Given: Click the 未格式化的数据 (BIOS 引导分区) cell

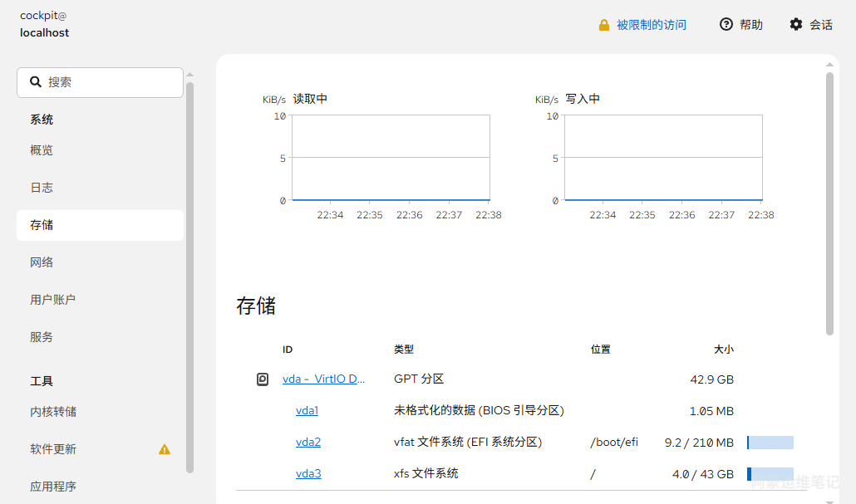Looking at the screenshot, I should click(479, 411).
